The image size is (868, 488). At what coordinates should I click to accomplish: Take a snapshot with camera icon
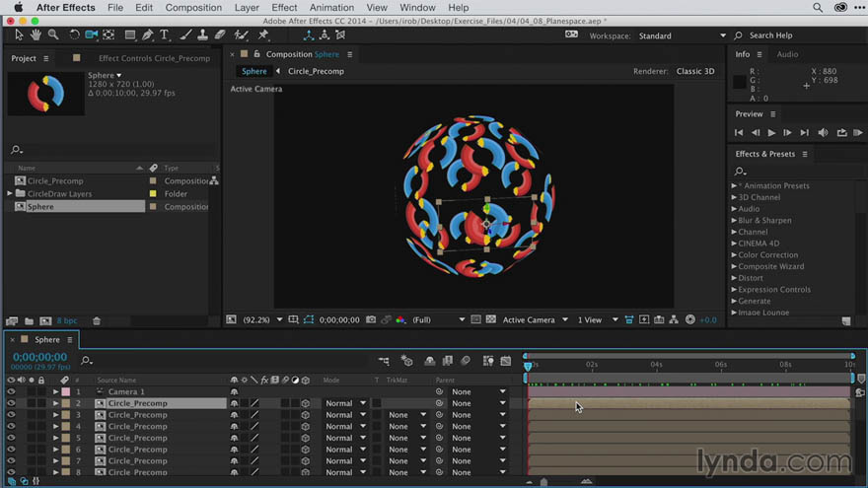tap(371, 319)
